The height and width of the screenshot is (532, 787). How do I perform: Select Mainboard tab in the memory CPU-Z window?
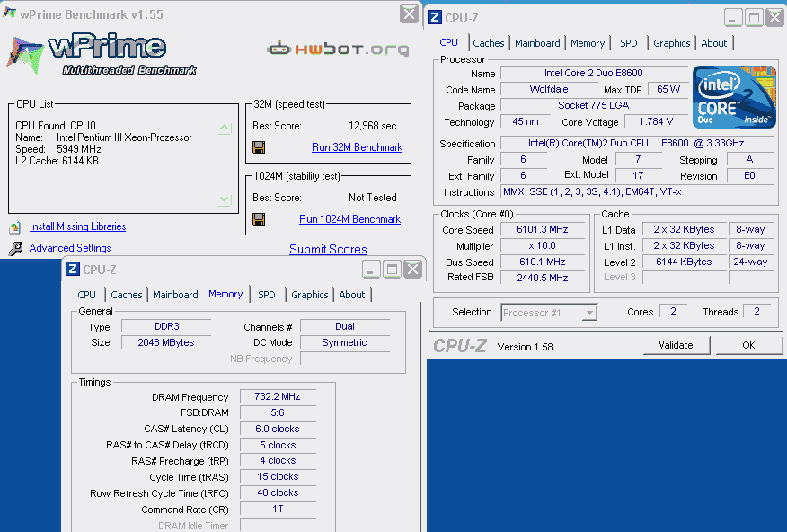tap(175, 295)
